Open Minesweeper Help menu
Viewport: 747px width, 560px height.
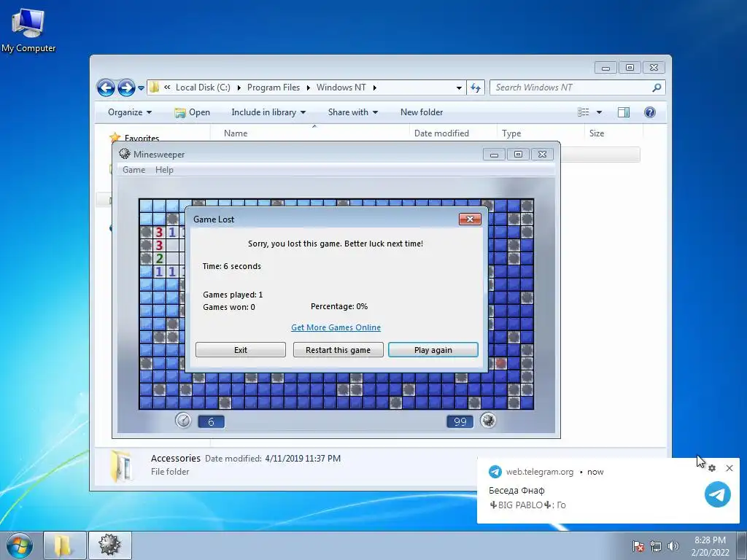pos(164,170)
